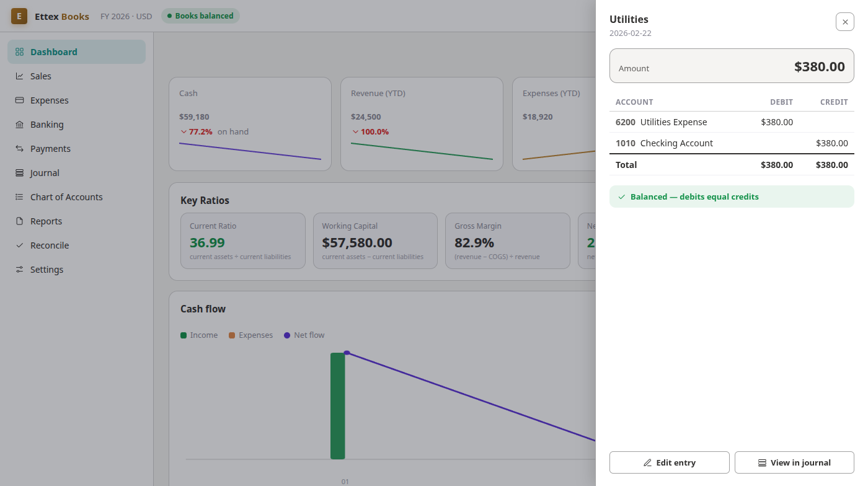Toggle the Expenses legend series
This screenshot has height=486, width=868.
pyautogui.click(x=251, y=335)
